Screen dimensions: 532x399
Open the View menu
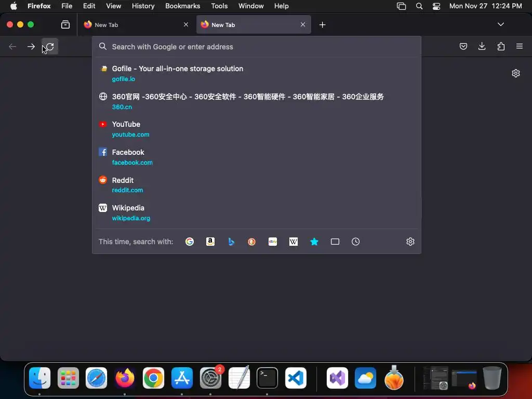click(113, 6)
